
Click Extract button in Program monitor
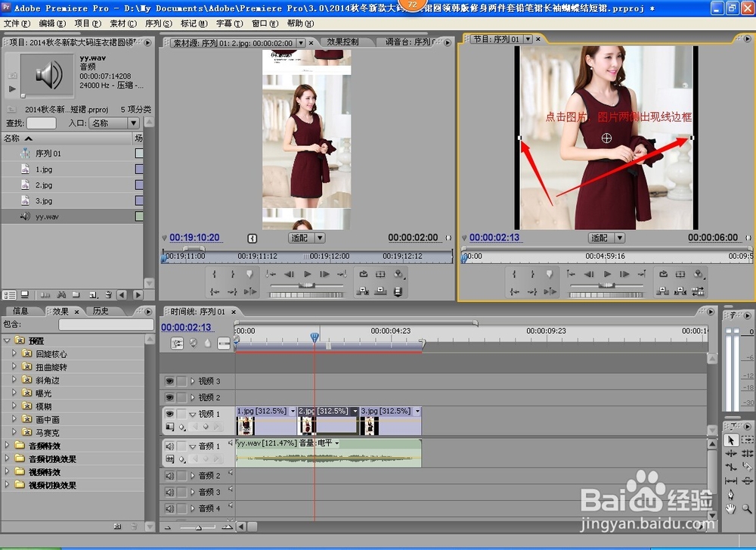pos(680,291)
